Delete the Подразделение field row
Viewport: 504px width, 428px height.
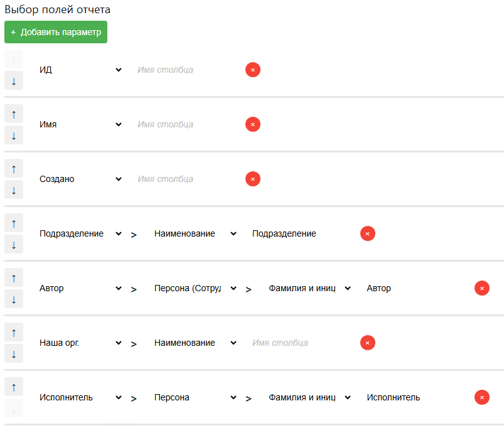[x=367, y=233]
